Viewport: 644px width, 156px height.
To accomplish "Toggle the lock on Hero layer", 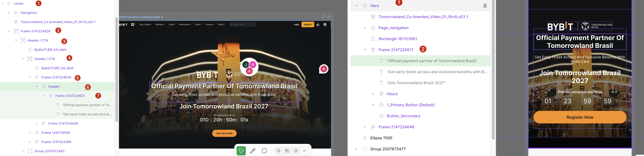I will tap(485, 5).
